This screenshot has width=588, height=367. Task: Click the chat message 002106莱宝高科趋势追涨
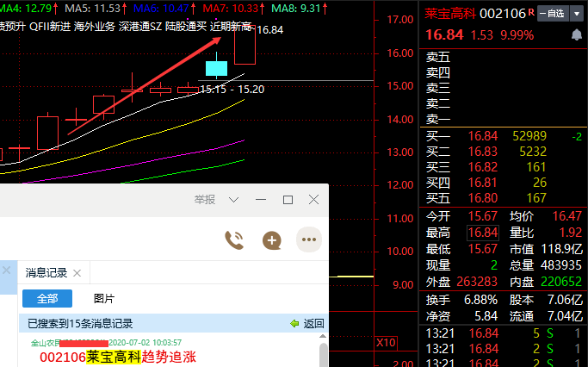pos(118,357)
